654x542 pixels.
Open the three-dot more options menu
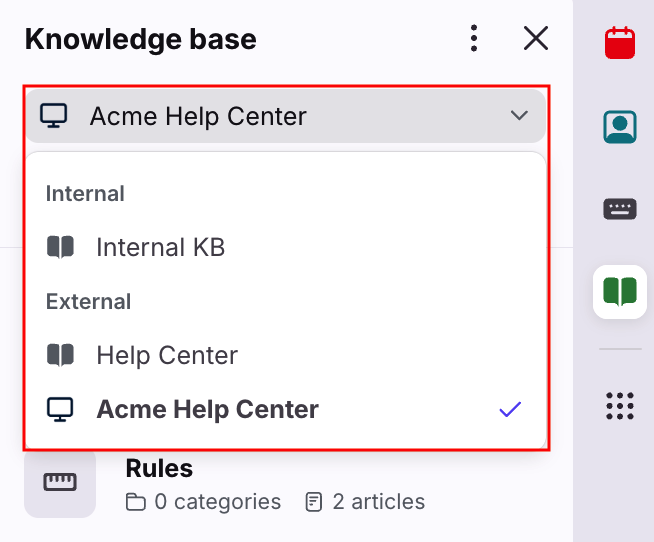pos(474,39)
